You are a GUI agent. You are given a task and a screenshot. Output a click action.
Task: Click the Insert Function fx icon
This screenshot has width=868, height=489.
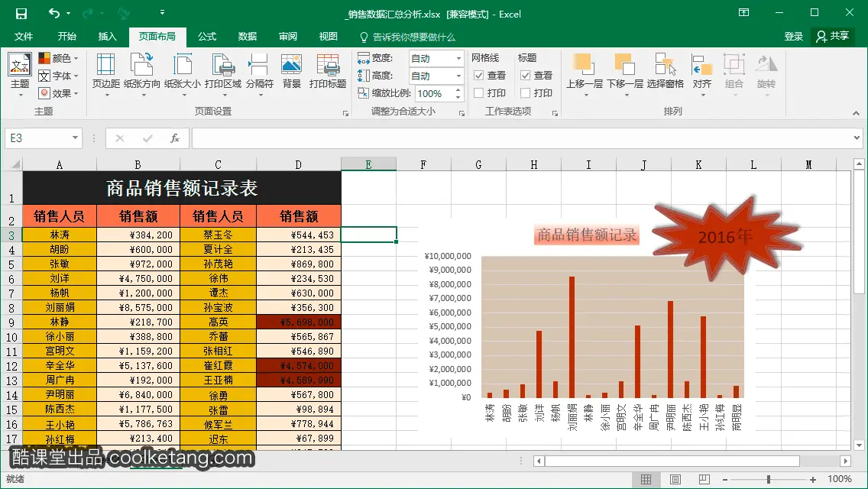tap(174, 138)
